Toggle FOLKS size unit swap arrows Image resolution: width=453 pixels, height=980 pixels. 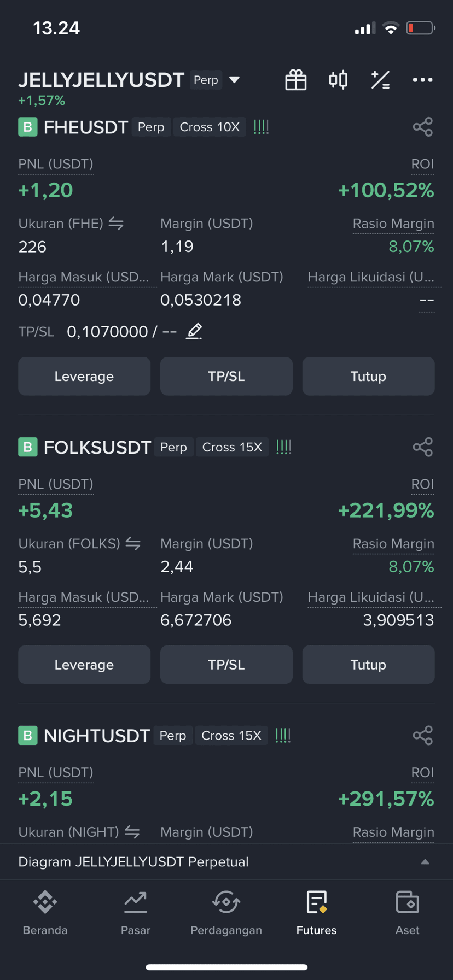point(133,543)
